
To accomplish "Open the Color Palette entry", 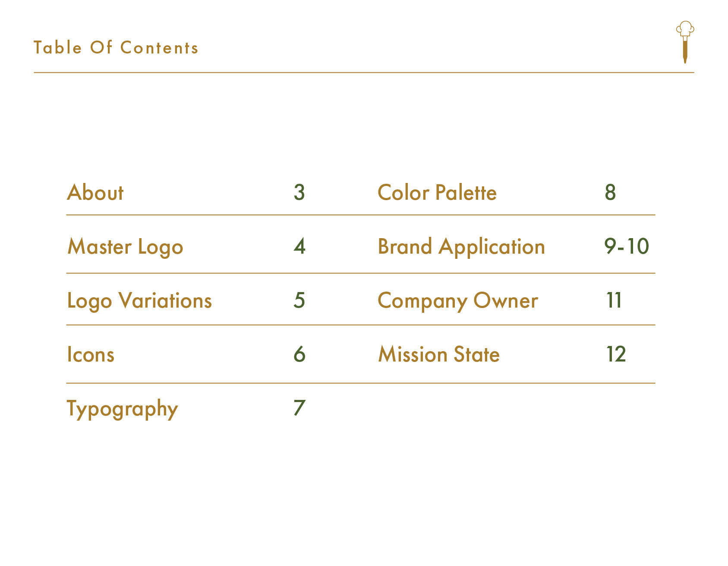I will point(437,192).
